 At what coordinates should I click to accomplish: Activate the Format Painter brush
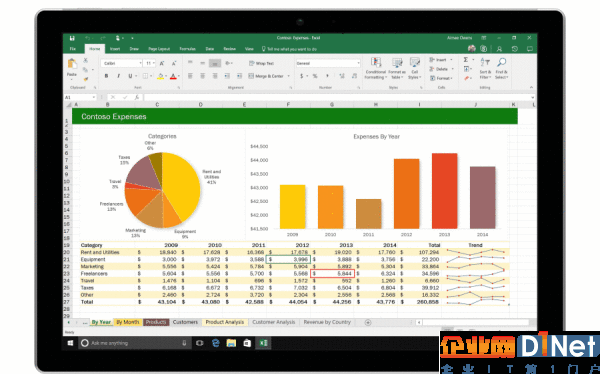pos(85,79)
